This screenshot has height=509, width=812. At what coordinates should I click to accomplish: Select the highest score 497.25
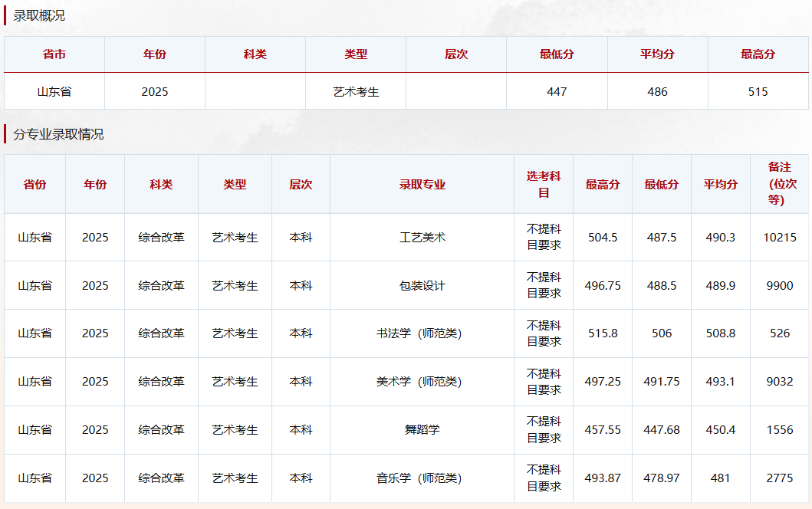(x=603, y=382)
